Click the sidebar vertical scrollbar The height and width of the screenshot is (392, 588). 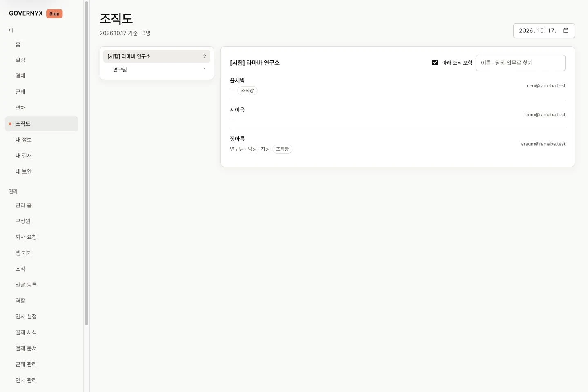[x=87, y=163]
